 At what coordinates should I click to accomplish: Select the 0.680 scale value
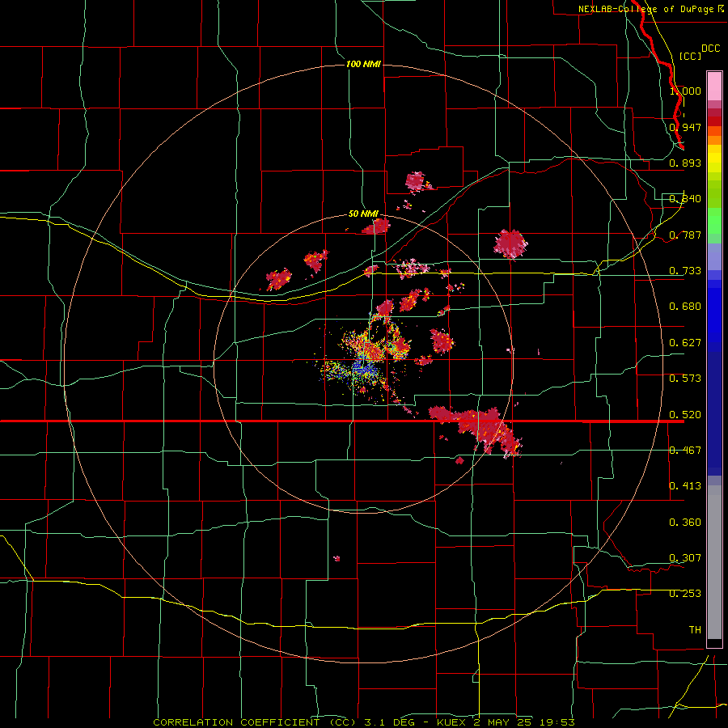pyautogui.click(x=685, y=307)
